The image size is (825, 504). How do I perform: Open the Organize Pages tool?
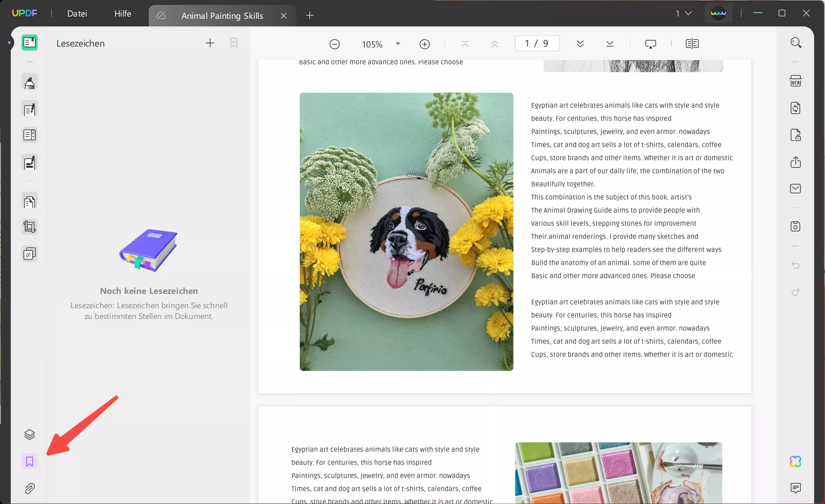(30, 202)
